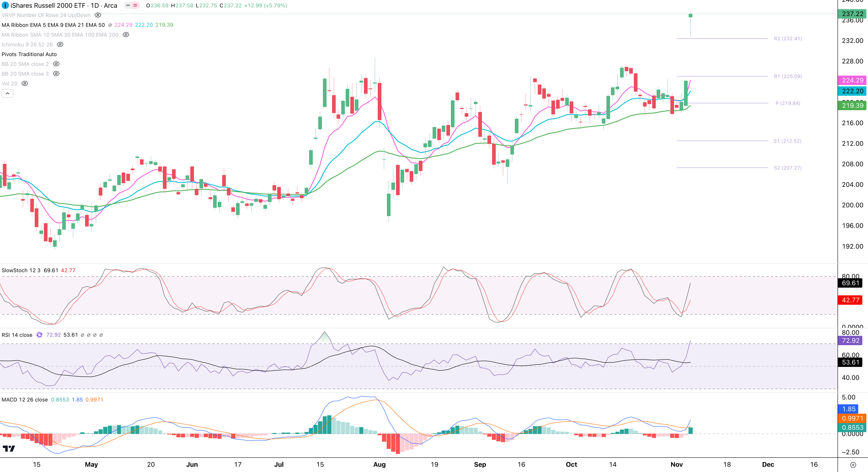Click the Dec label on time axis
The height and width of the screenshot is (472, 868).
768,465
